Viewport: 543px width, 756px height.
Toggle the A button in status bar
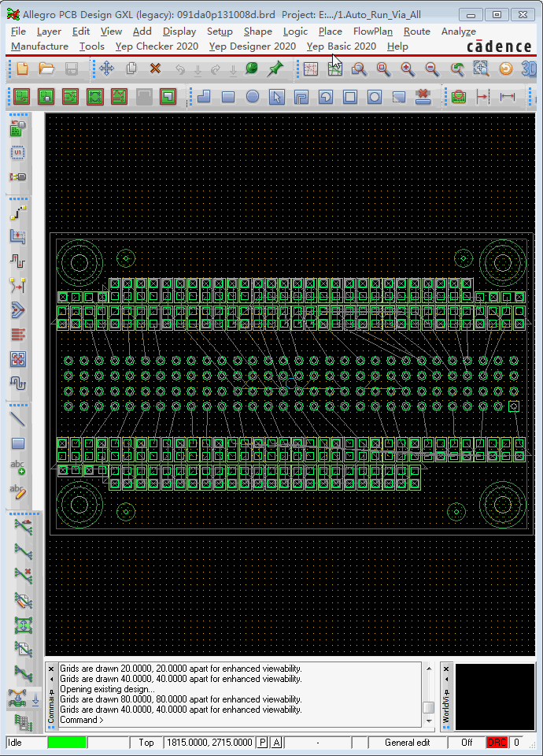[x=276, y=743]
